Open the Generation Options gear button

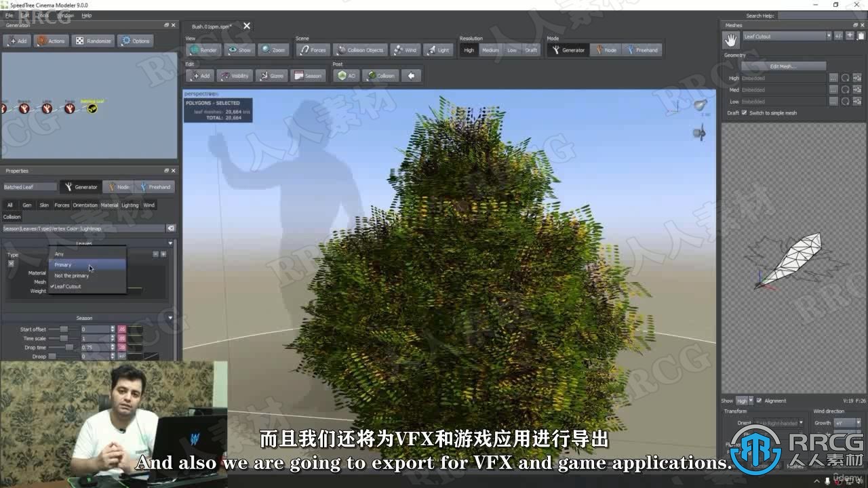pyautogui.click(x=136, y=41)
